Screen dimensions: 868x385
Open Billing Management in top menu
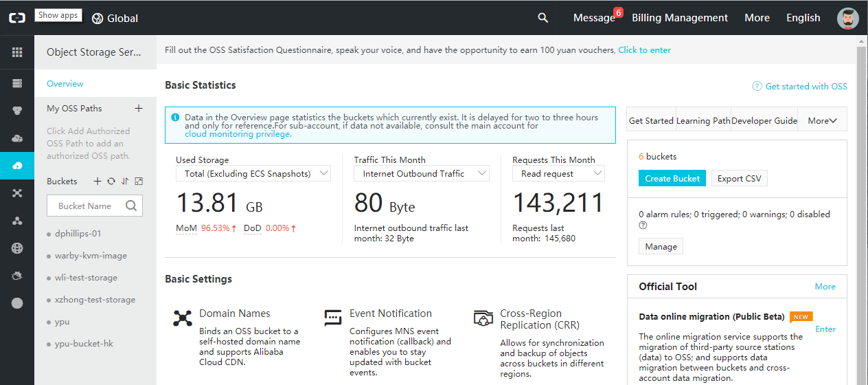click(x=679, y=18)
